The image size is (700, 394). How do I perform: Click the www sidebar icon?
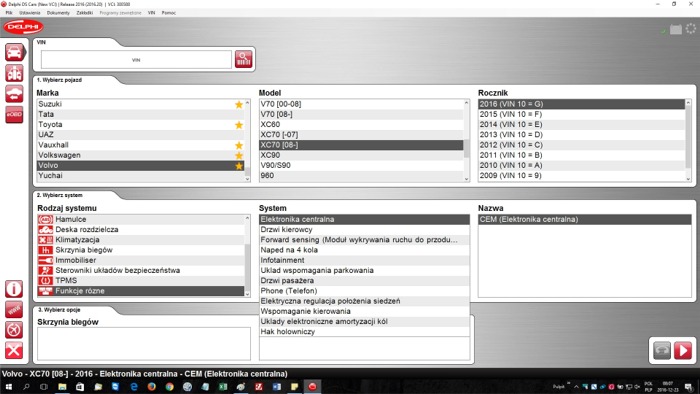(14, 309)
